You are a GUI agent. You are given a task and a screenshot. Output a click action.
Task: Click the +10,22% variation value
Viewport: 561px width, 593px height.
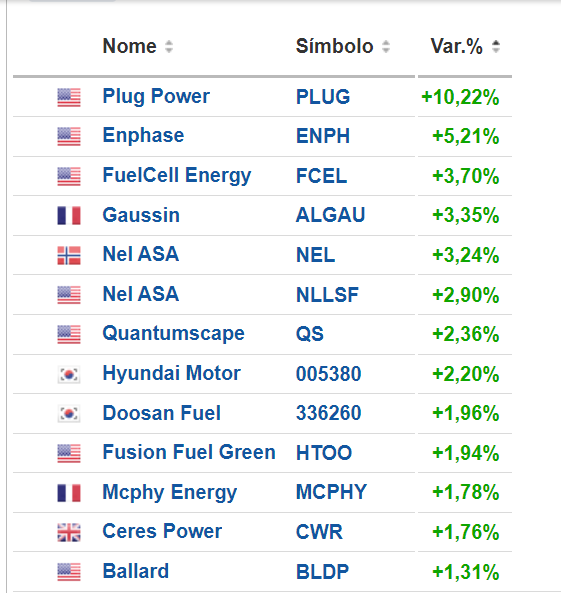click(460, 98)
